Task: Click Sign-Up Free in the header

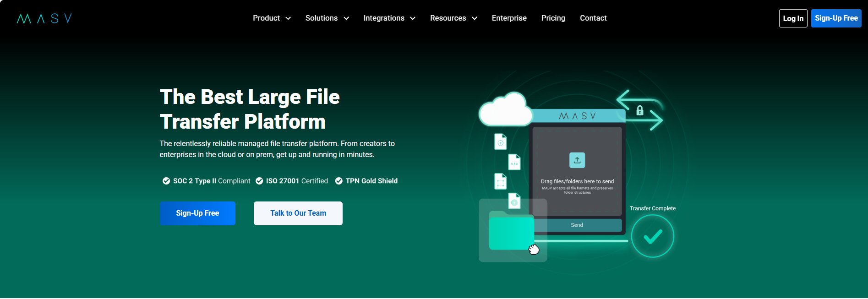Action: tap(836, 18)
